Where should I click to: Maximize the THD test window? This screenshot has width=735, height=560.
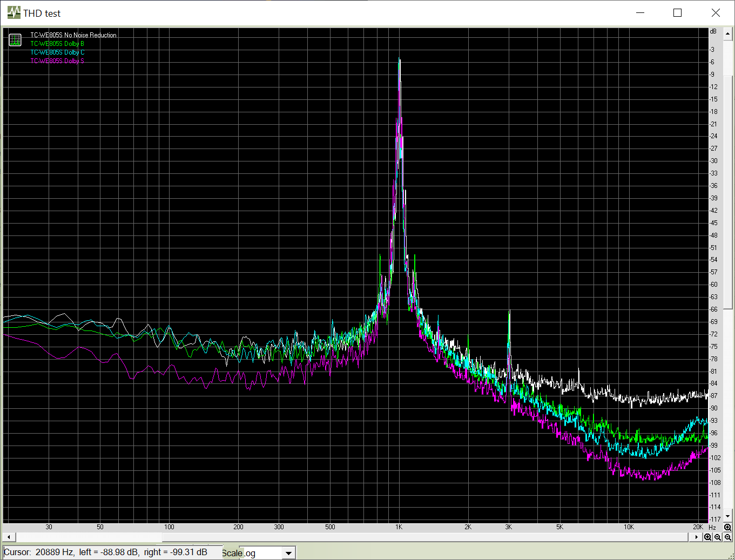[678, 13]
